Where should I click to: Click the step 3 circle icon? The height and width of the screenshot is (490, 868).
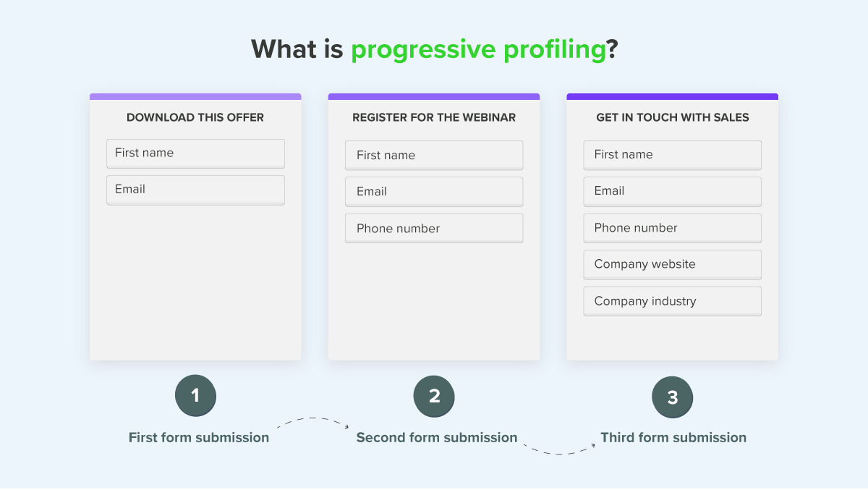tap(673, 397)
